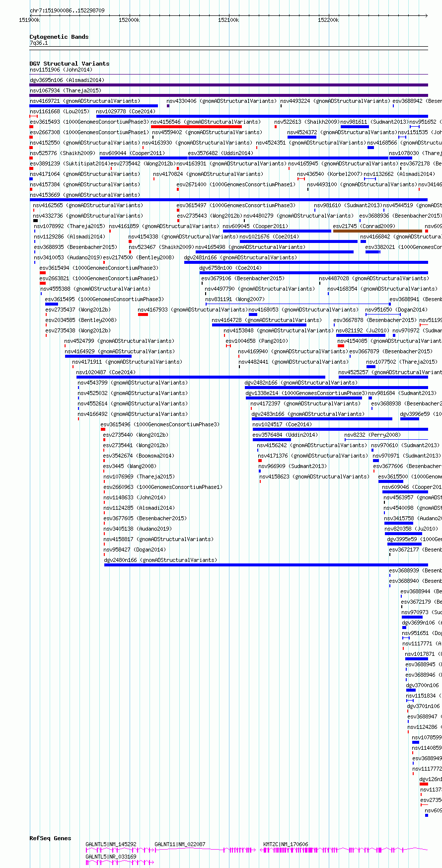The height and width of the screenshot is (868, 442).
Task: Select the nsv1021676 (Coe2014) label
Action: (x=269, y=237)
